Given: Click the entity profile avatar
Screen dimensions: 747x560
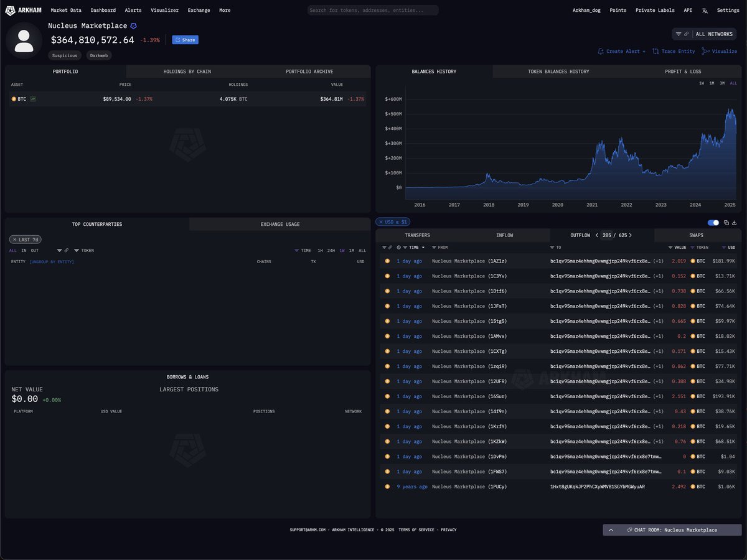Looking at the screenshot, I should (x=24, y=40).
